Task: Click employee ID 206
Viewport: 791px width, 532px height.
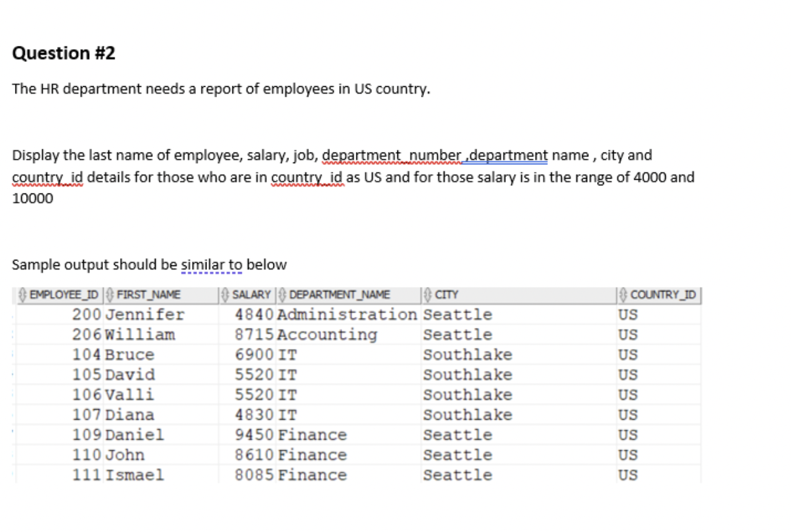Action: [x=87, y=335]
